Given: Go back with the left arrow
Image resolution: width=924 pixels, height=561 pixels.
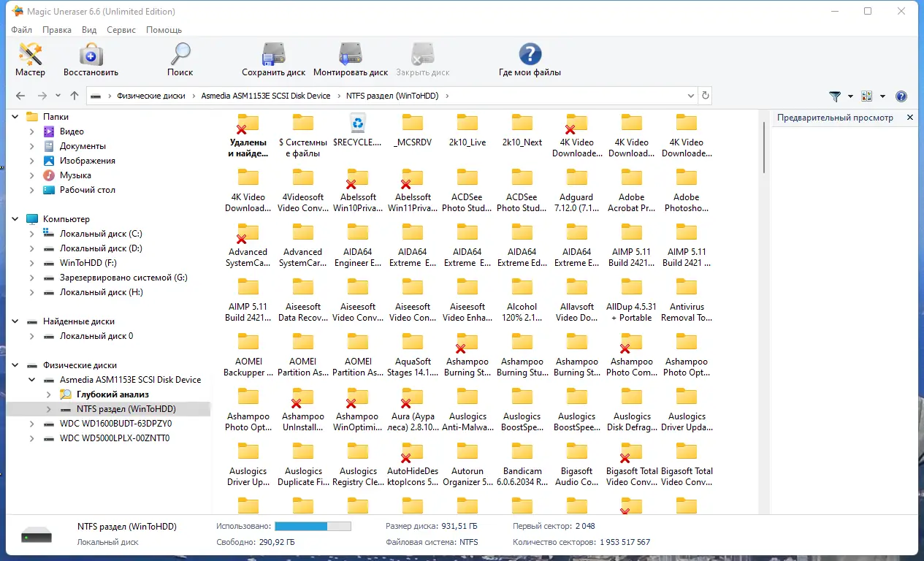Looking at the screenshot, I should 20,96.
